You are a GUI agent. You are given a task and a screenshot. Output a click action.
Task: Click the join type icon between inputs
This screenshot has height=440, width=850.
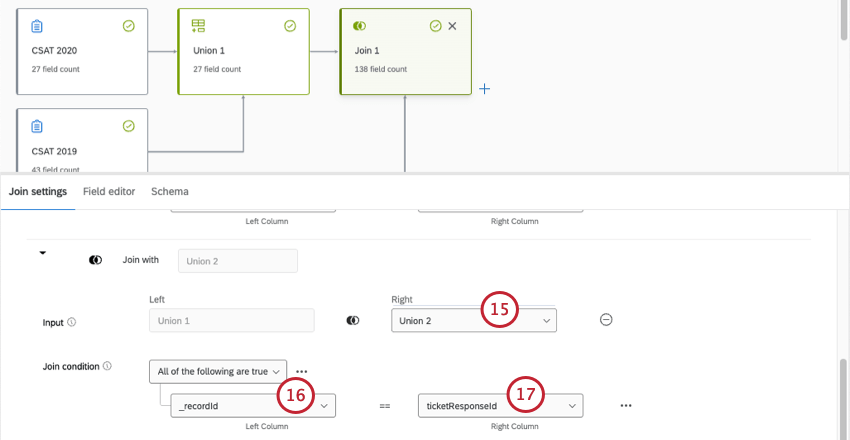click(x=353, y=321)
